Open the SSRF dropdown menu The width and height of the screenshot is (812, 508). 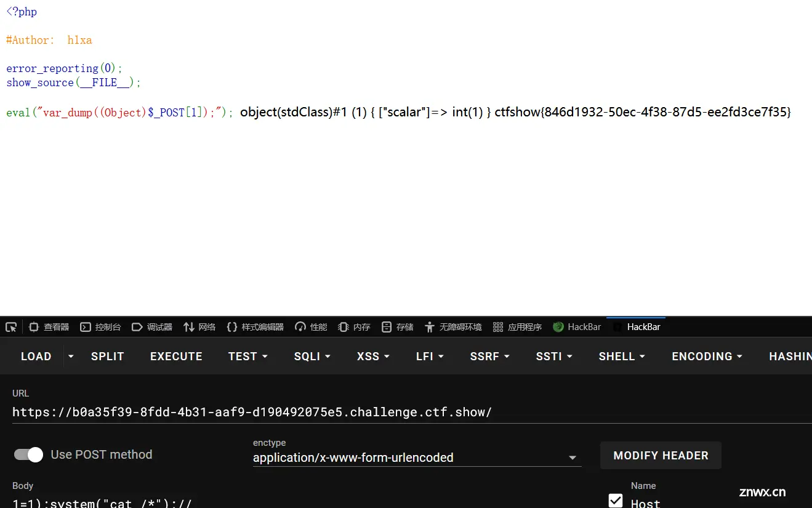[490, 357]
